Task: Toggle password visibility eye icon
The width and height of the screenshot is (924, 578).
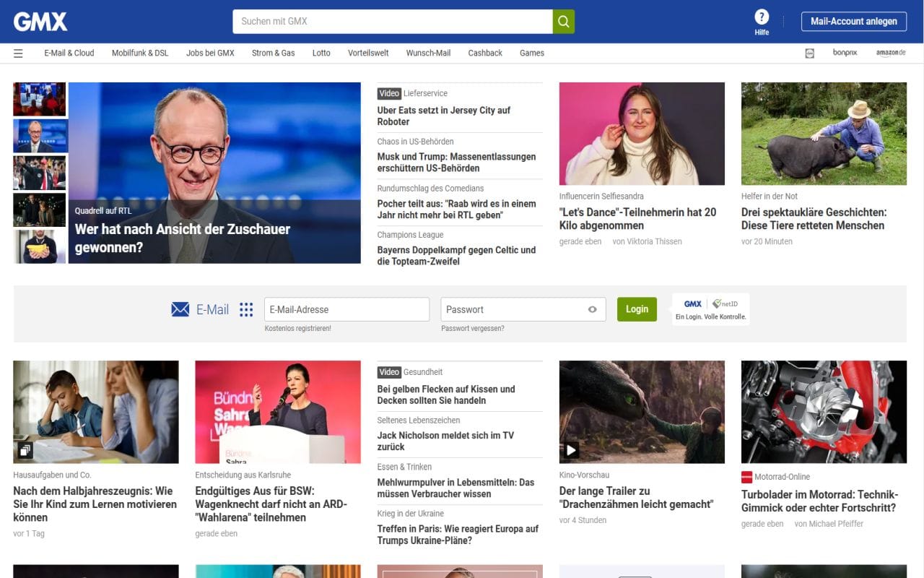Action: pos(592,309)
